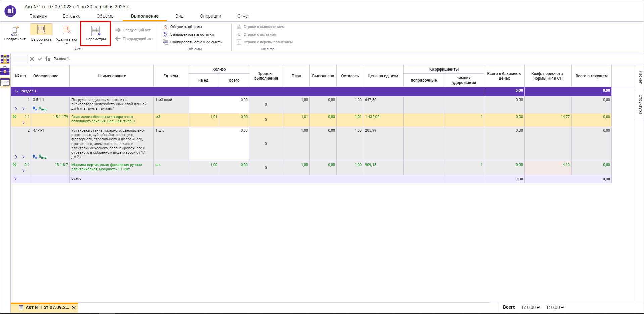Open the Операции ribbon tab
The height and width of the screenshot is (314, 644).
click(x=210, y=16)
